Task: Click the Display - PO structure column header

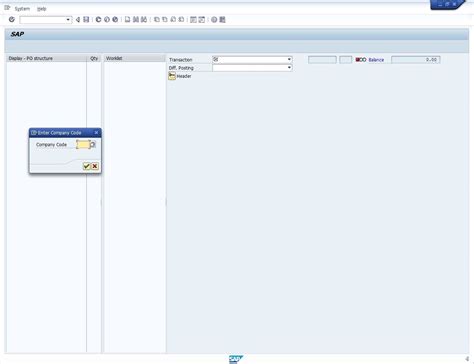Action: pyautogui.click(x=47, y=58)
